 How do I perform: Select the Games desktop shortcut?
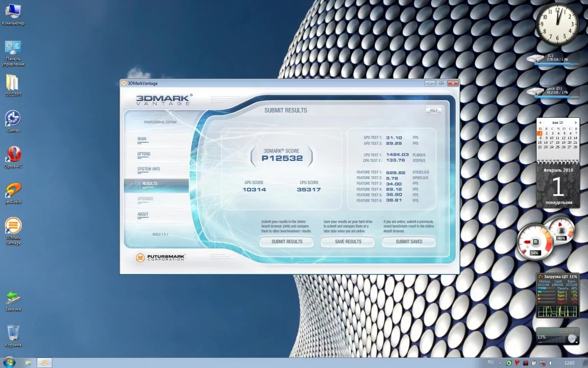(x=13, y=121)
